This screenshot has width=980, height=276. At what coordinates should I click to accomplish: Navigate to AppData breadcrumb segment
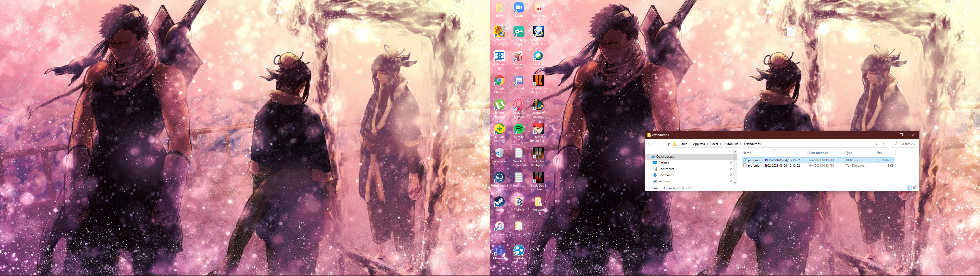pyautogui.click(x=699, y=144)
